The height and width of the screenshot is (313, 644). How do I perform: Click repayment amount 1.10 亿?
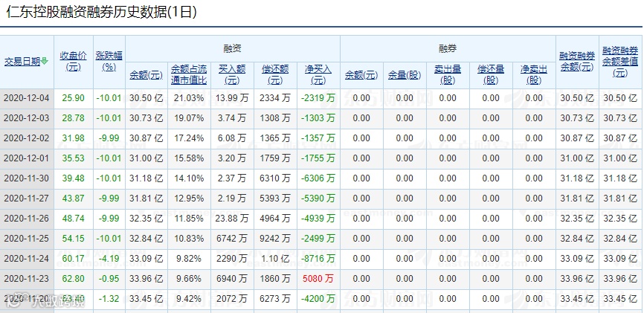pos(275,259)
